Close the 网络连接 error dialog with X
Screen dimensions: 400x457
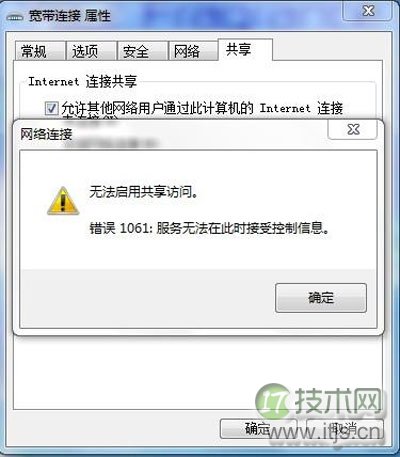[353, 129]
